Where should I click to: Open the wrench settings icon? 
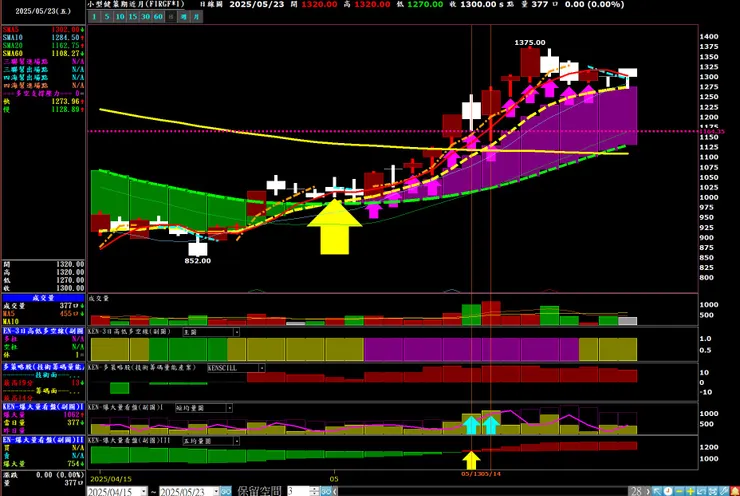(724, 492)
